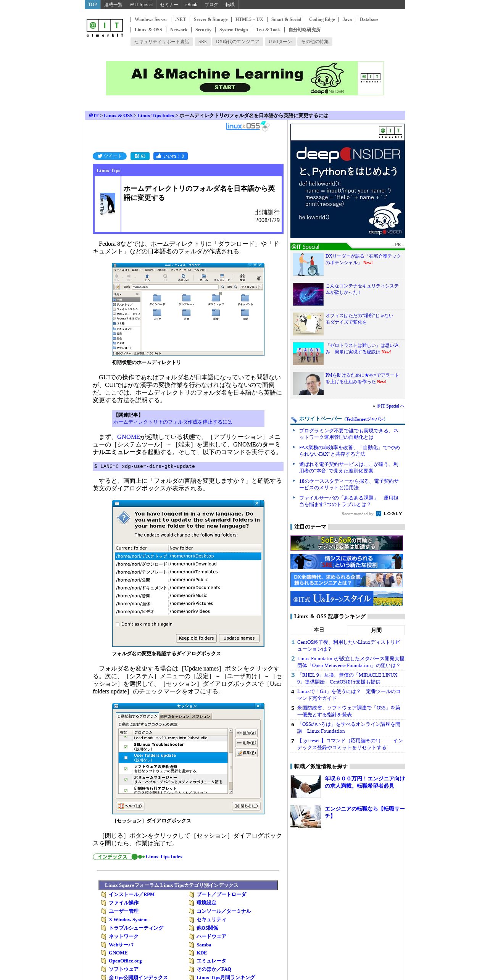Open ranking 1 CentOS終了後 article
Image resolution: width=490 pixels, height=980 pixels.
click(x=349, y=646)
